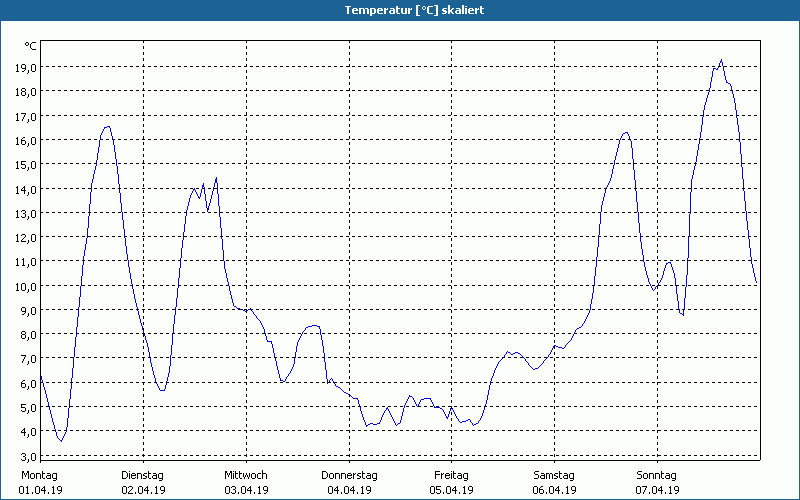Click the 06.04.19 date label
800x500 pixels.
coord(555,490)
